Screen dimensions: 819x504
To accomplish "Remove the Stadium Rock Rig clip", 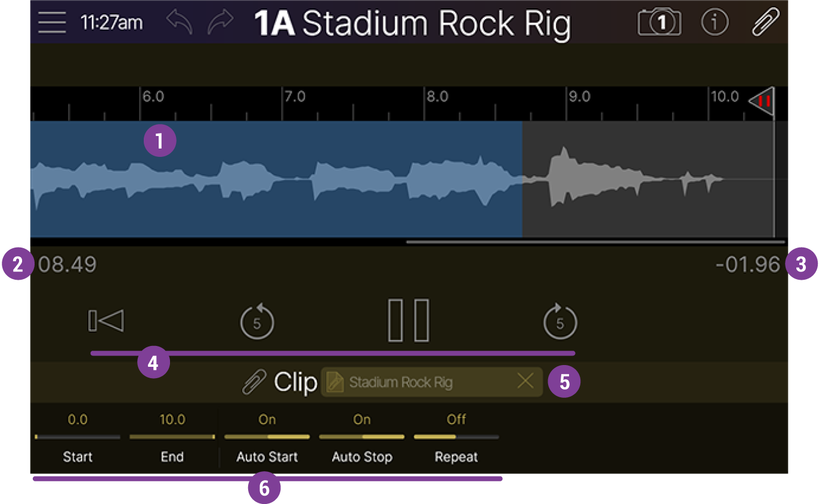I will click(526, 382).
